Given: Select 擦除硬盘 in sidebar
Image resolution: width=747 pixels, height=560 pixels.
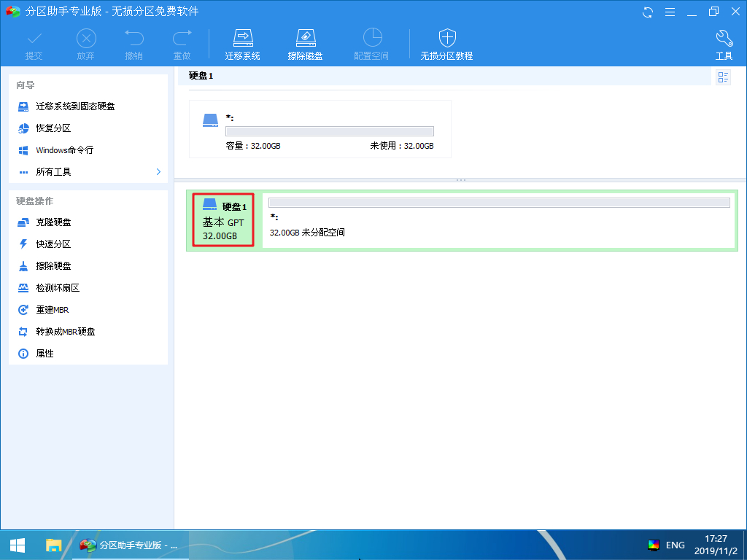Looking at the screenshot, I should point(53,266).
